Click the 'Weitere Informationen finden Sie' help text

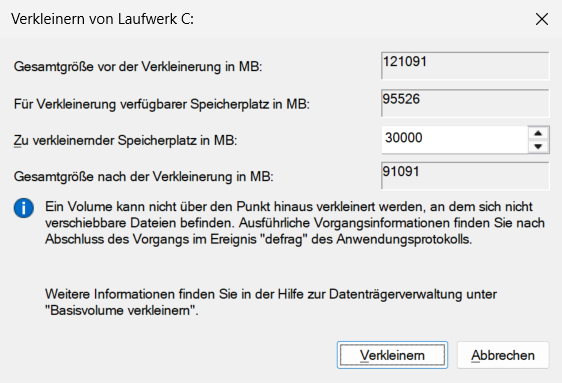click(x=271, y=302)
